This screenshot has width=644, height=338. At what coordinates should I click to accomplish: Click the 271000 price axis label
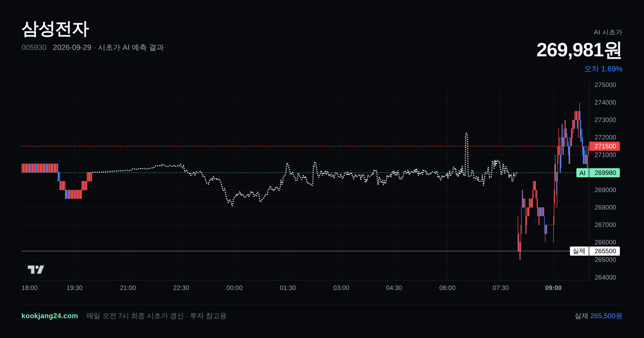point(605,155)
